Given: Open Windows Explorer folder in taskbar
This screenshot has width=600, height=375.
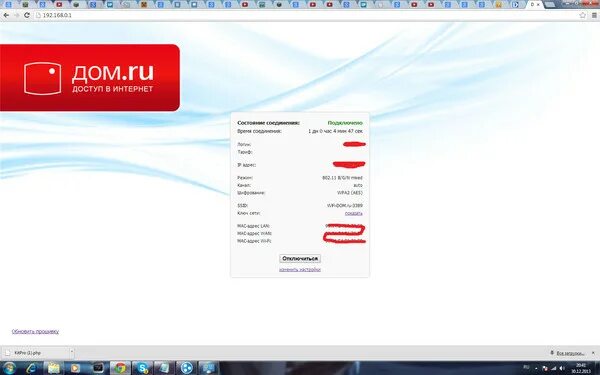Looking at the screenshot, I should 54,368.
